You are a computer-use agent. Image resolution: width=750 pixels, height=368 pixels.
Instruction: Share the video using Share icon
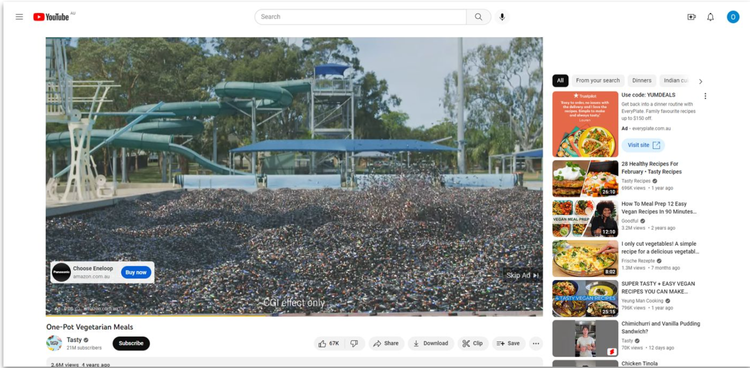tap(386, 343)
